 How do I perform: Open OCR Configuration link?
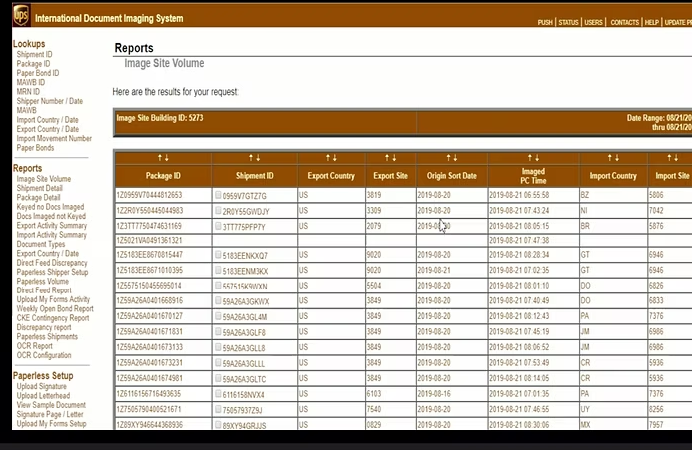pyautogui.click(x=44, y=355)
